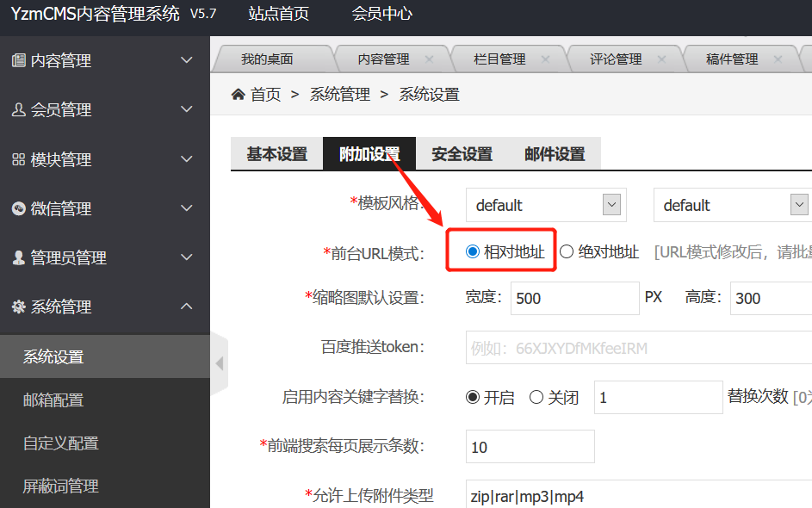Image resolution: width=812 pixels, height=508 pixels.
Task: Expand the 内容管理 sidebar menu
Action: [105, 61]
